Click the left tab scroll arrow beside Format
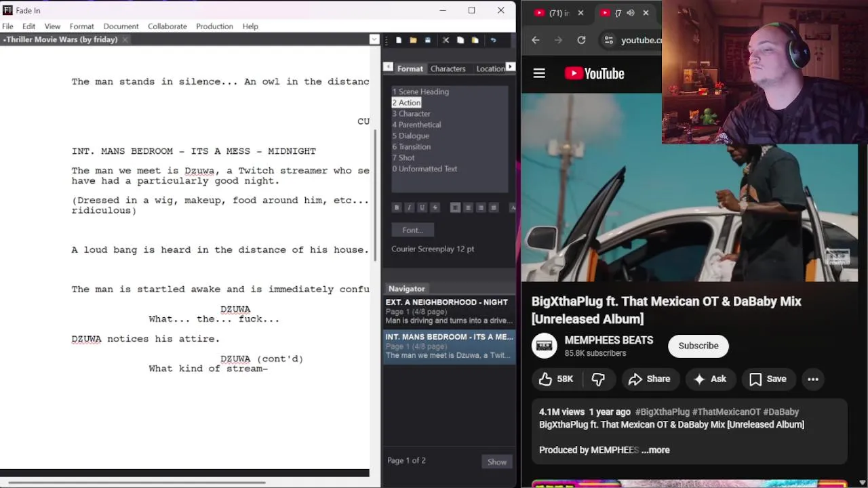The image size is (868, 488). point(388,67)
